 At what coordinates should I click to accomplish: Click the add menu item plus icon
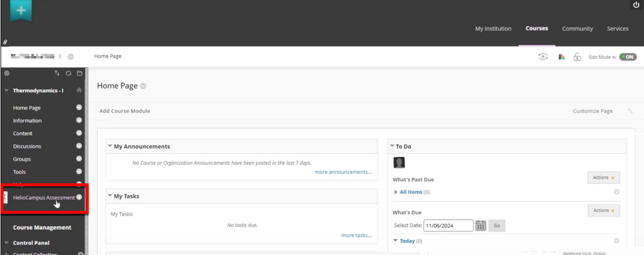(7, 73)
